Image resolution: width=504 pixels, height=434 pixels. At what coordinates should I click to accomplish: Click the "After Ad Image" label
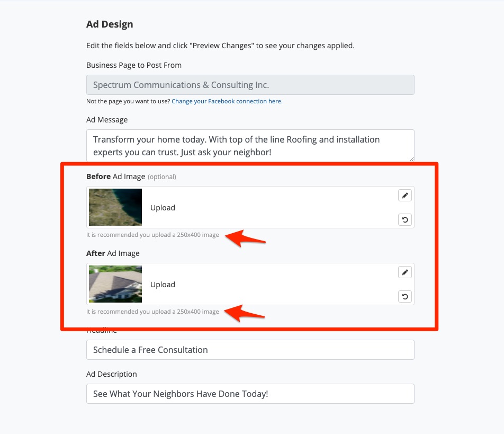coord(113,253)
